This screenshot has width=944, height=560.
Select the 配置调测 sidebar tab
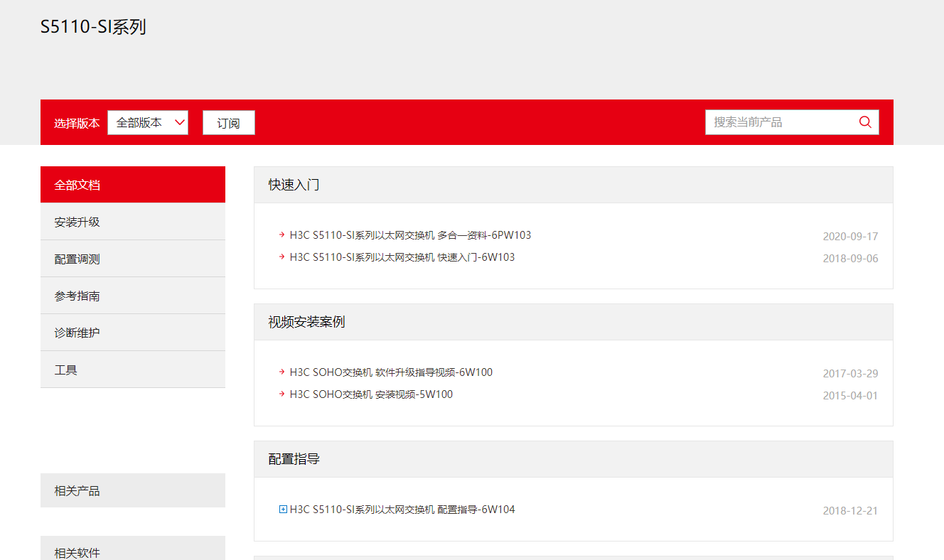(133, 259)
